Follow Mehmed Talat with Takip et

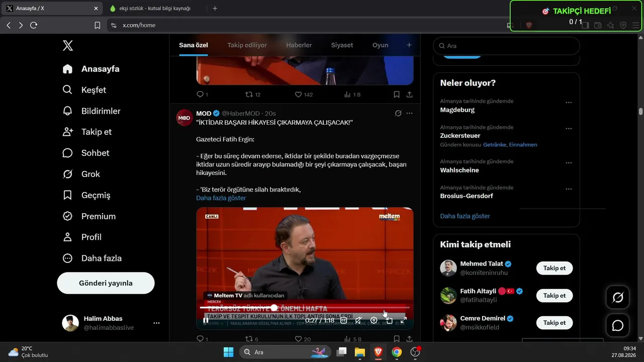click(554, 268)
